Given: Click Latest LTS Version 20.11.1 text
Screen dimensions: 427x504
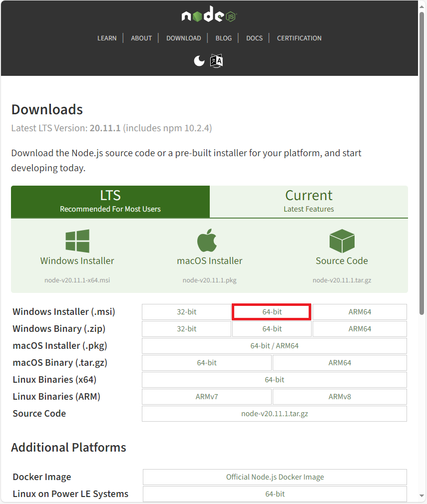Looking at the screenshot, I should [111, 128].
